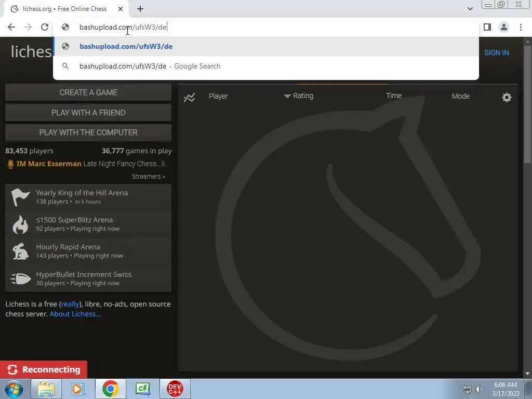
Task: Sort lobby by Time column
Action: click(394, 96)
